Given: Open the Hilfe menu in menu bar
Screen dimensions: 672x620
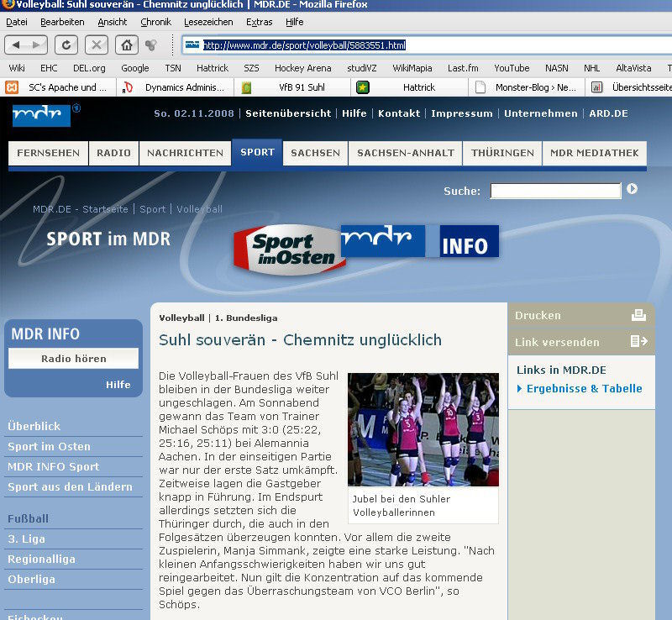Looking at the screenshot, I should tap(295, 22).
